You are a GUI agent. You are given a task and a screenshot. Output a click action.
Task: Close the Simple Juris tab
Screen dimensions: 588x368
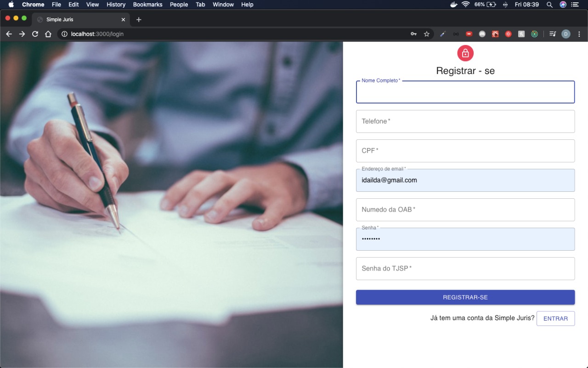point(123,20)
